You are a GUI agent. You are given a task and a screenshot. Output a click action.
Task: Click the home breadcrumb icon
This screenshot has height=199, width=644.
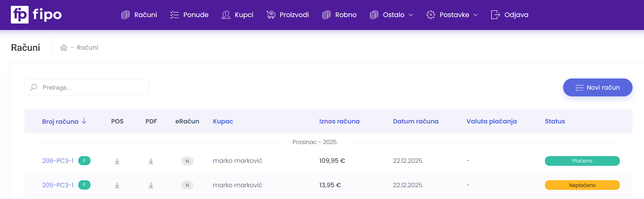click(64, 48)
